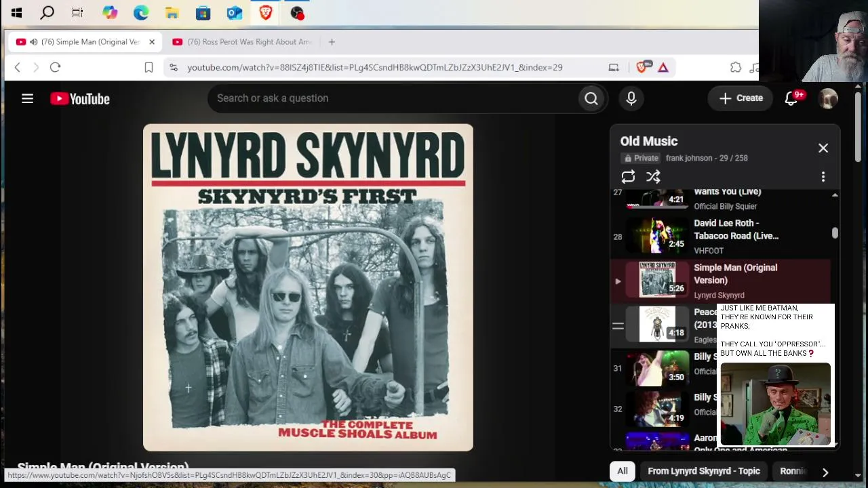
Task: Select the All filter chip
Action: click(623, 471)
